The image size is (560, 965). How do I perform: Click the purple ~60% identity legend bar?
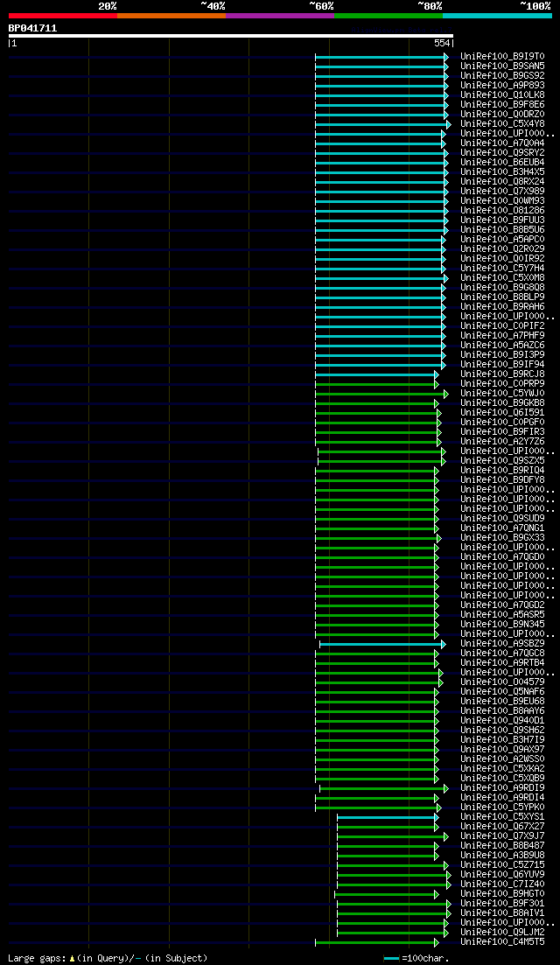pyautogui.click(x=280, y=16)
